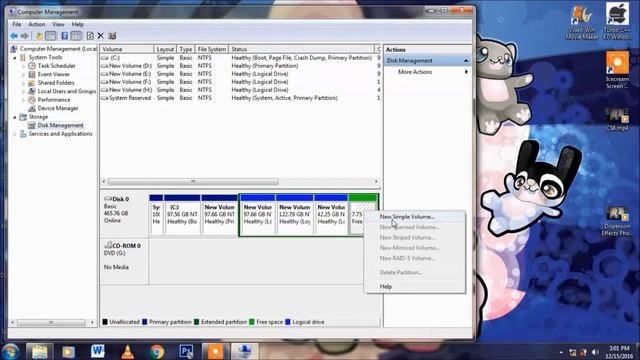The image size is (640, 360).
Task: Click the Forward arrow in the toolbar
Action: 24,36
